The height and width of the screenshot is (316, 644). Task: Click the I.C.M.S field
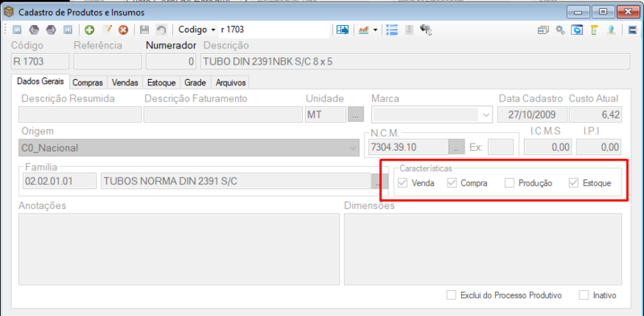tap(548, 148)
